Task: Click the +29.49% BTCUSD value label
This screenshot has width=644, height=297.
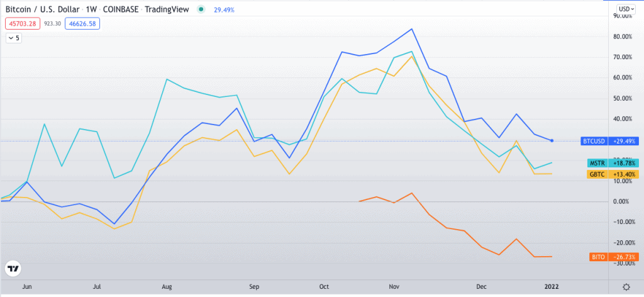Action: 623,142
